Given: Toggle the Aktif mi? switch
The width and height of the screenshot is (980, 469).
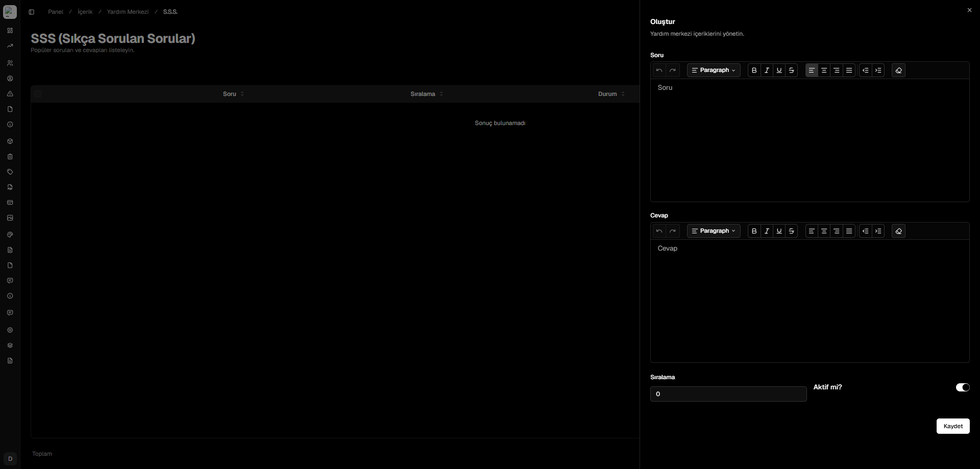Looking at the screenshot, I should (963, 387).
